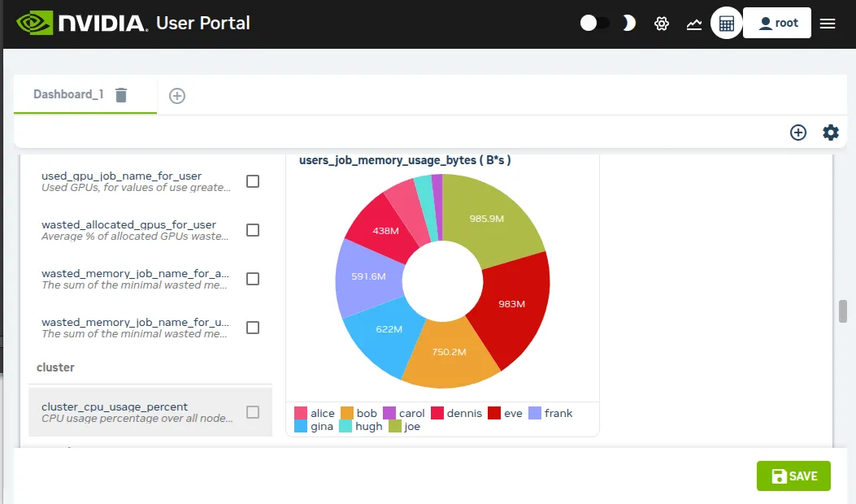Click the cluster section heading
Viewport: 856px width, 504px height.
pos(55,367)
